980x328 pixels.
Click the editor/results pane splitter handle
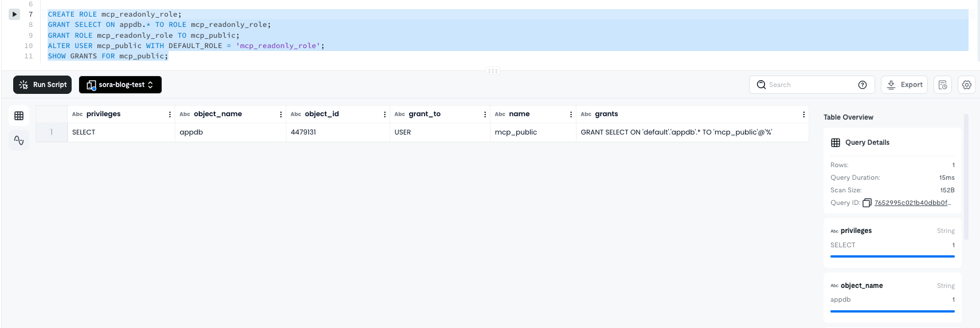point(493,71)
